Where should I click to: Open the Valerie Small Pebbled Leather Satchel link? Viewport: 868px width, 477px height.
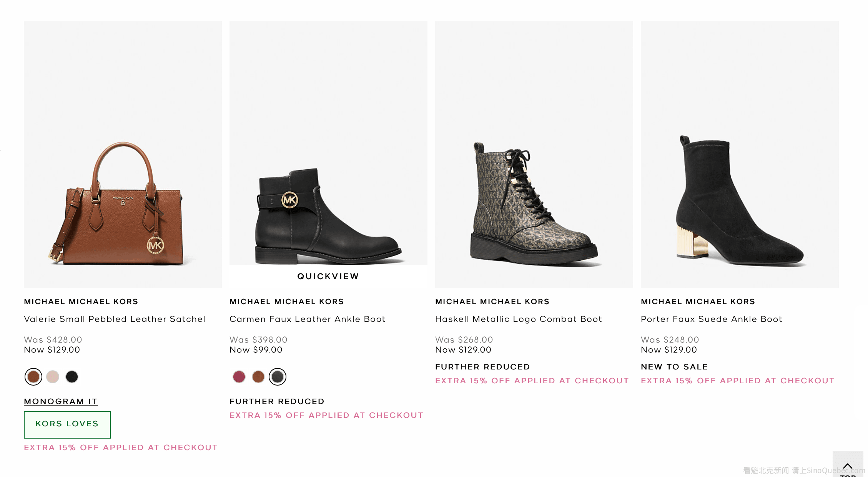pos(115,319)
